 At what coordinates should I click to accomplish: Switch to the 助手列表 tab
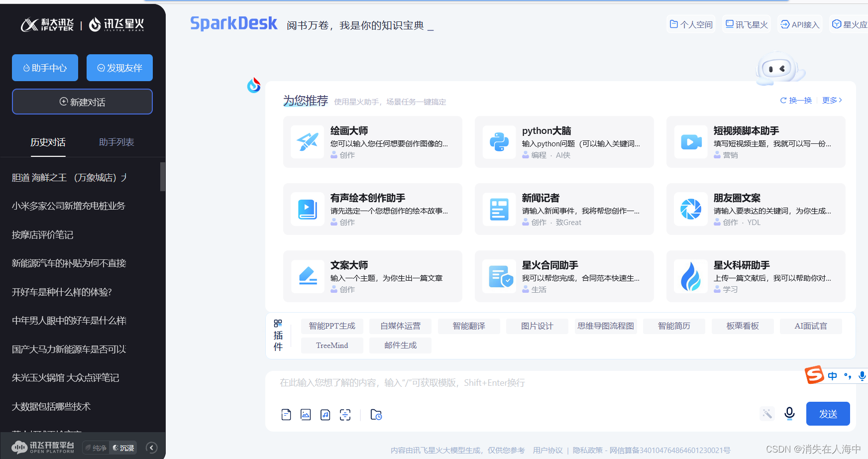[x=116, y=142]
